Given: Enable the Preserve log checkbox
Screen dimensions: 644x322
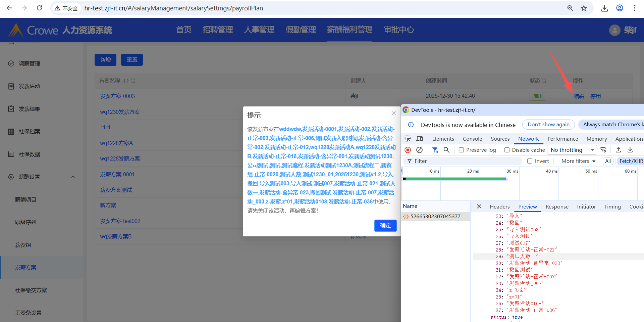Looking at the screenshot, I should (x=462, y=150).
